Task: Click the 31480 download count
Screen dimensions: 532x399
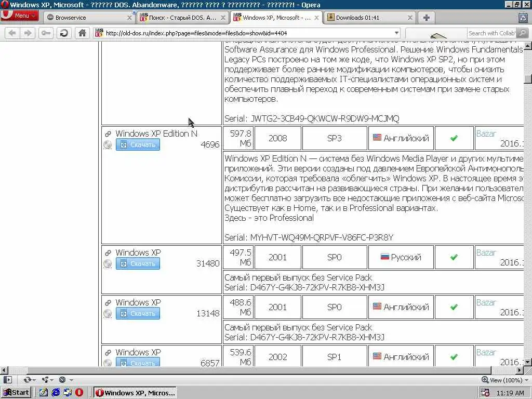Action: (208, 263)
